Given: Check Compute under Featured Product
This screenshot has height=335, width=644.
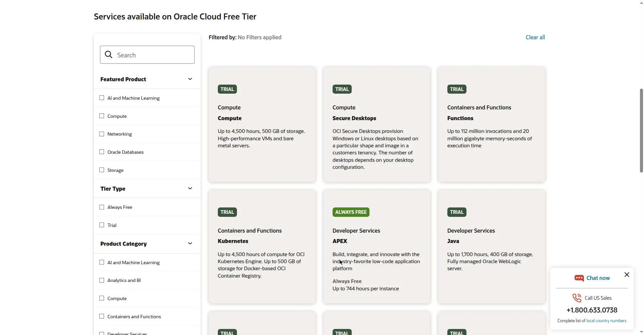Looking at the screenshot, I should pos(102,116).
